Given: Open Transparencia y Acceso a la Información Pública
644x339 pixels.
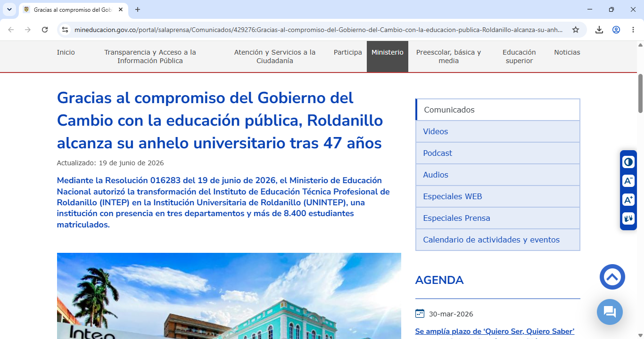Looking at the screenshot, I should coord(150,56).
